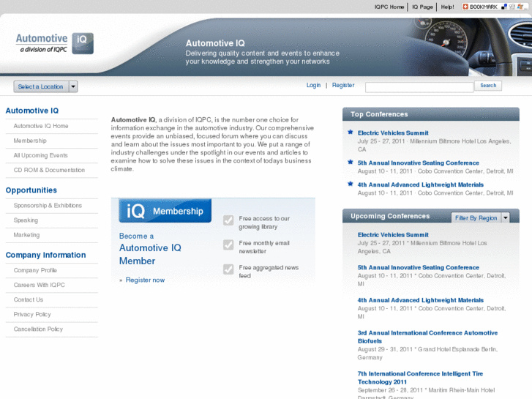The height and width of the screenshot is (399, 532).
Task: Open Cancellation Policy sidebar item
Action: (x=38, y=329)
